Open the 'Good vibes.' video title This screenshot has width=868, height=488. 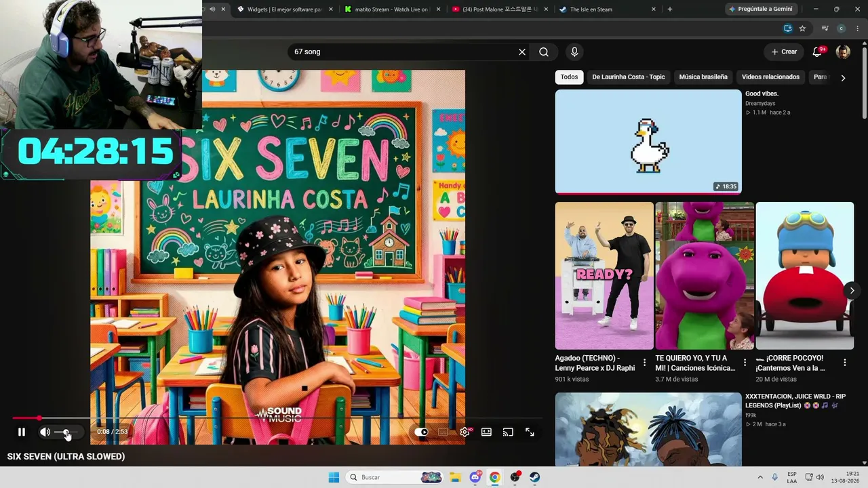(762, 94)
